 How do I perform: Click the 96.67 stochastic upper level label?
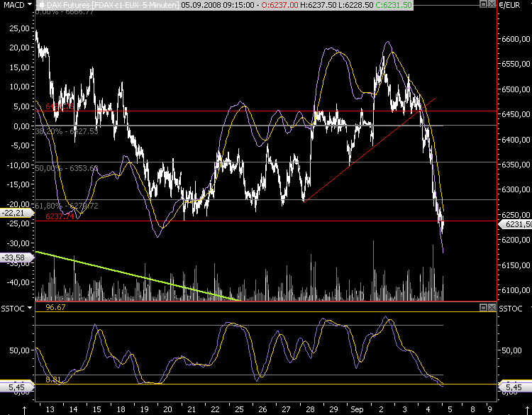(55, 307)
